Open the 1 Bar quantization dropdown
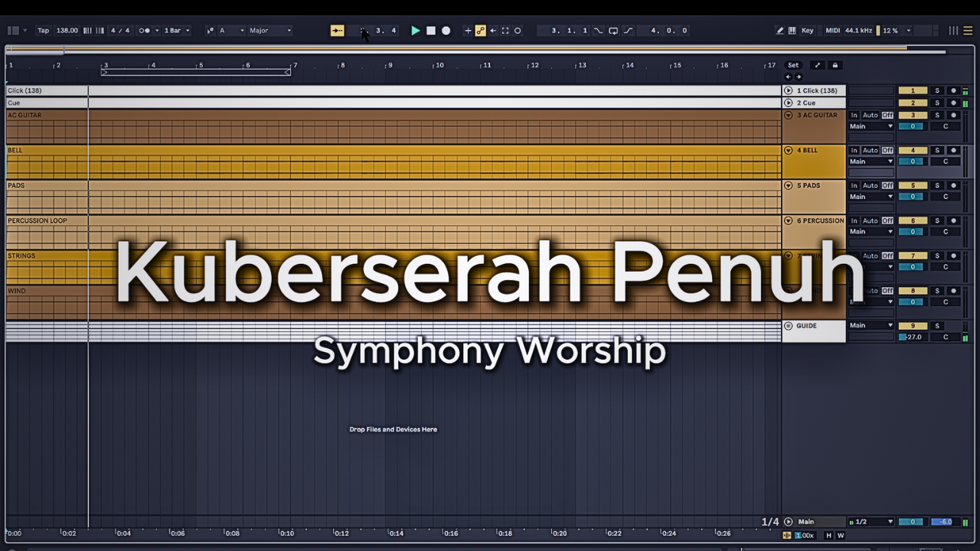 click(177, 31)
